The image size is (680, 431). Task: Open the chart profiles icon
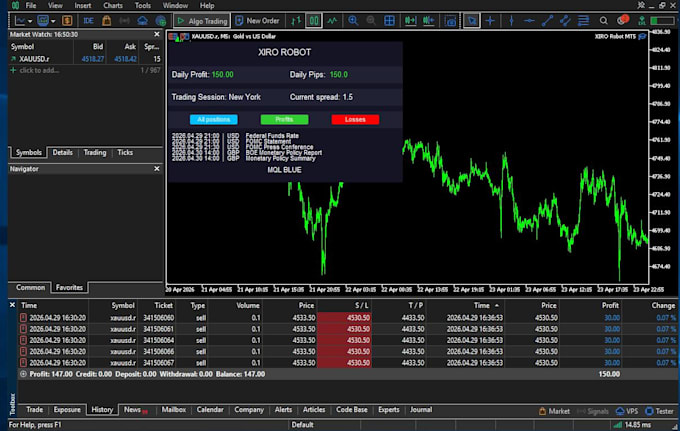pyautogui.click(x=43, y=20)
